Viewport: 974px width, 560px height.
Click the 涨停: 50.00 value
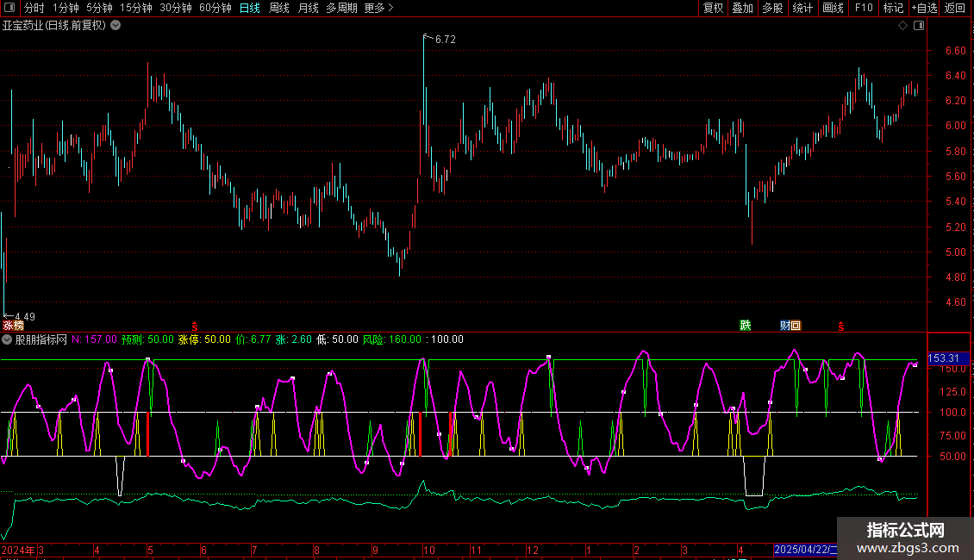pyautogui.click(x=204, y=339)
